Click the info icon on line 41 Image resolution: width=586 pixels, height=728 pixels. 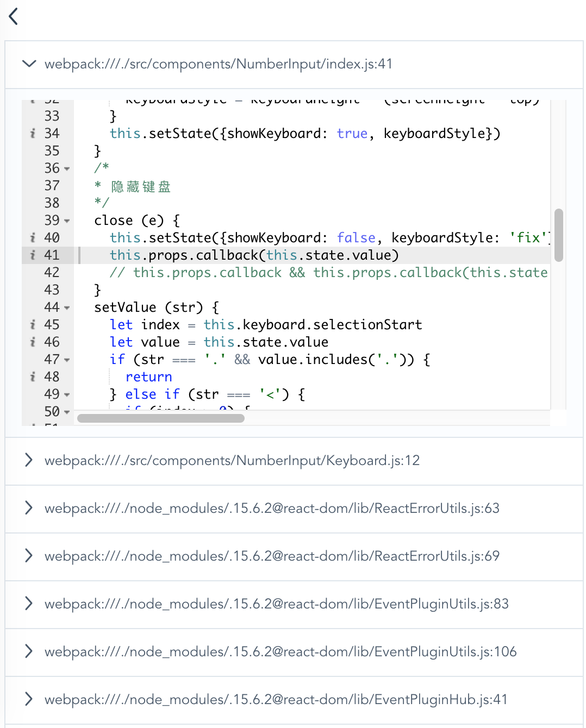click(x=33, y=255)
